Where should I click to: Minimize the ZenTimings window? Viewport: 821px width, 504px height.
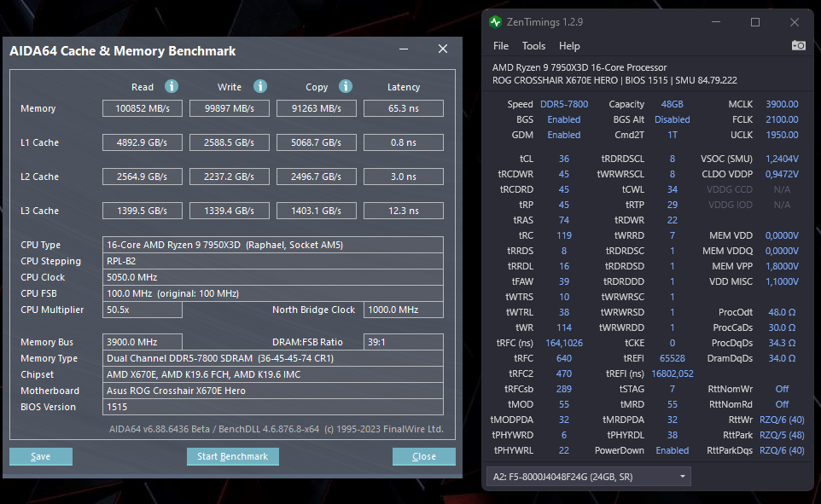716,22
